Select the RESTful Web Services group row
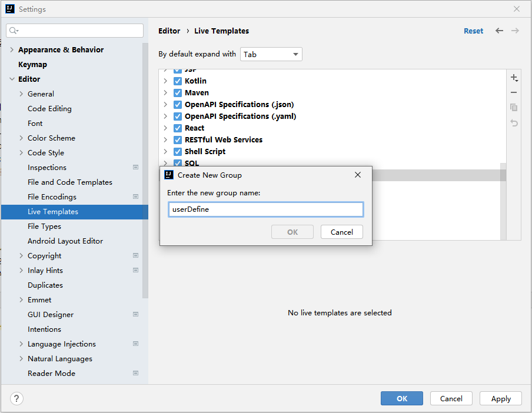The image size is (532, 413). pos(332,139)
